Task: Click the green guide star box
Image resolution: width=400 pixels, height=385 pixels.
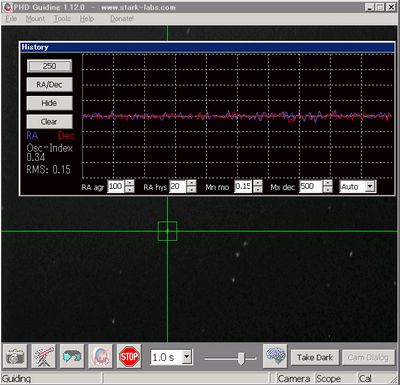Action: (x=167, y=231)
